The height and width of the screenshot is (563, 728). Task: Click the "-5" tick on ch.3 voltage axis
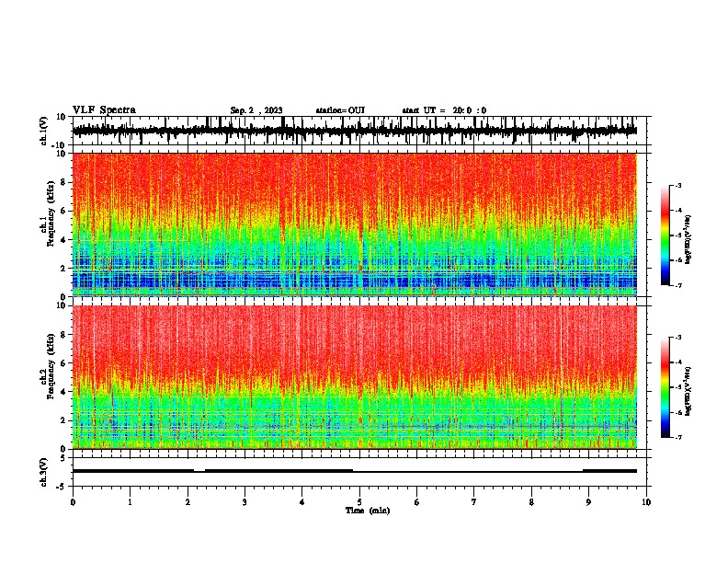point(62,487)
